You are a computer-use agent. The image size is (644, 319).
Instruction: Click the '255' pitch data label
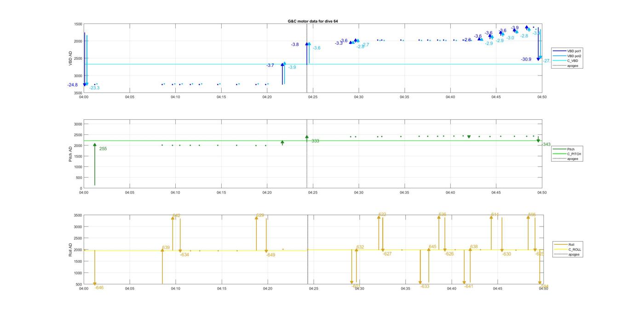pyautogui.click(x=103, y=149)
